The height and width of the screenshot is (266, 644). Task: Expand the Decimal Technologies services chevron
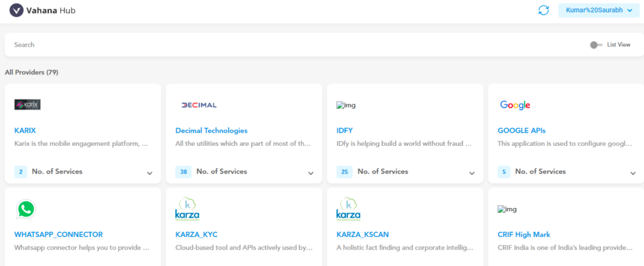[x=311, y=173]
